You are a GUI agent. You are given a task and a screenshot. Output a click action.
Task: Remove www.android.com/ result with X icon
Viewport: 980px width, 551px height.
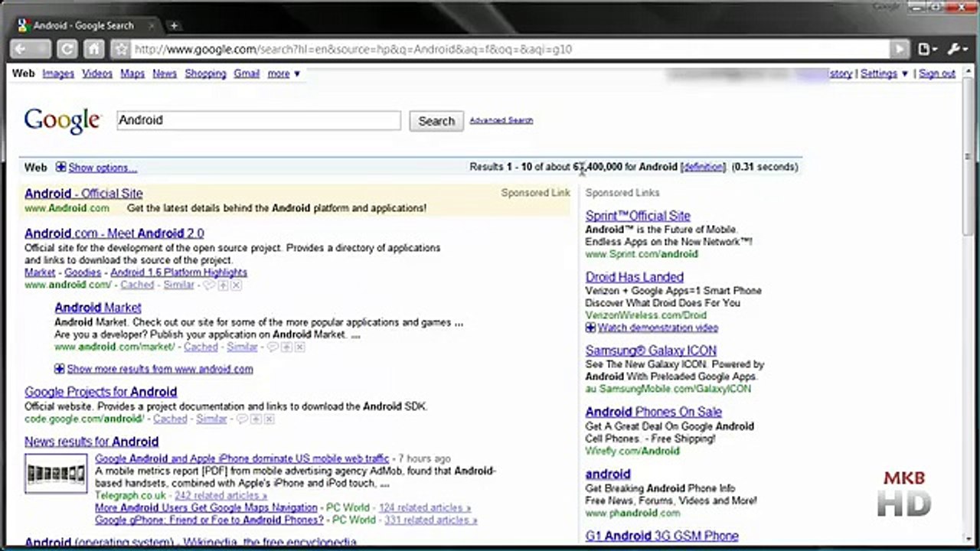[x=237, y=285]
